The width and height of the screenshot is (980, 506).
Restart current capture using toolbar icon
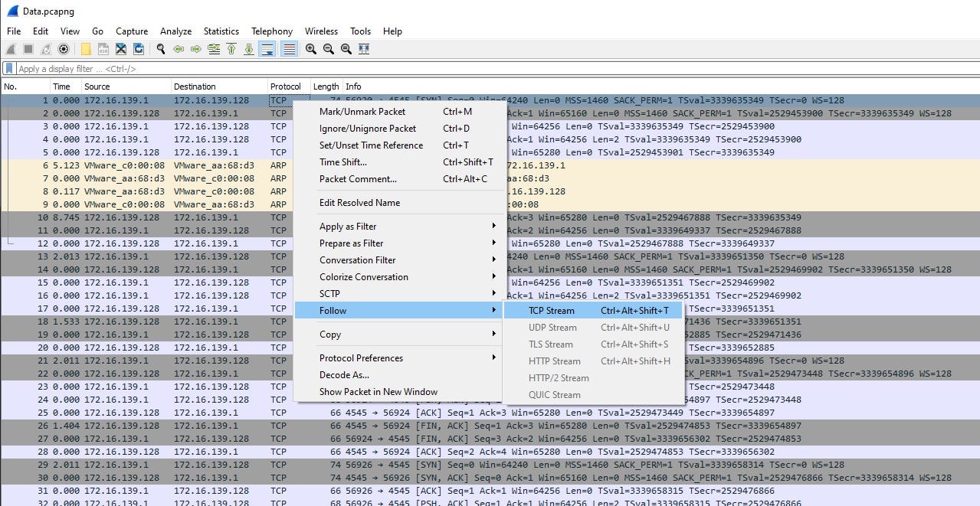[46, 49]
